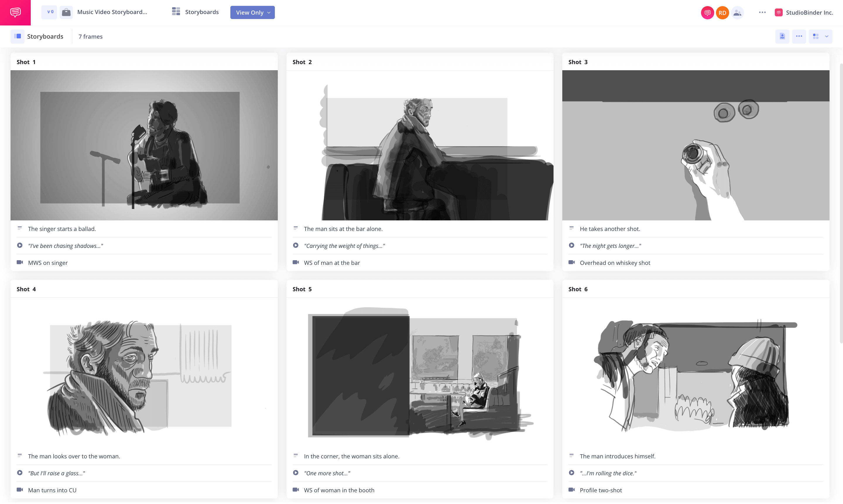843x504 pixels.
Task: Click the camera icon on Shot 1
Action: (x=20, y=263)
